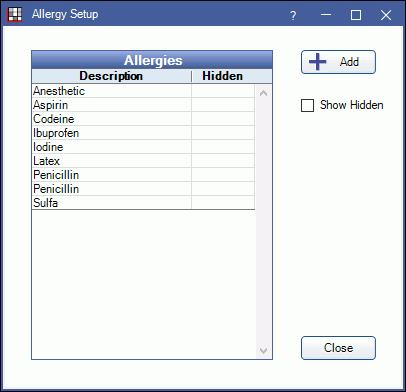Select the Sulfa allergy row

tap(143, 203)
